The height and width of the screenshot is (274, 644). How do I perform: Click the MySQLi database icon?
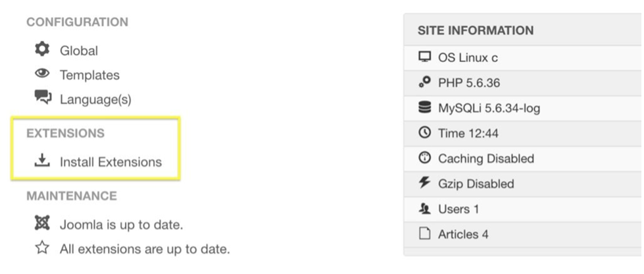click(x=424, y=107)
